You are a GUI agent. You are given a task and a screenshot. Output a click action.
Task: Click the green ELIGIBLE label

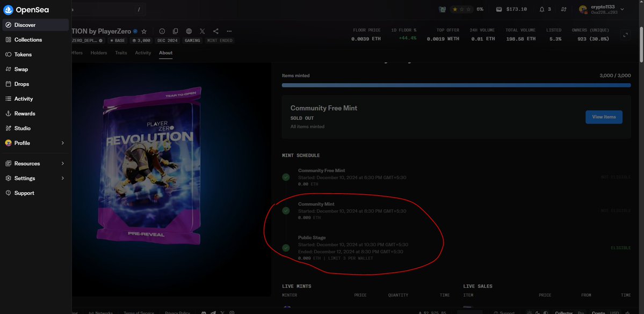pyautogui.click(x=620, y=248)
